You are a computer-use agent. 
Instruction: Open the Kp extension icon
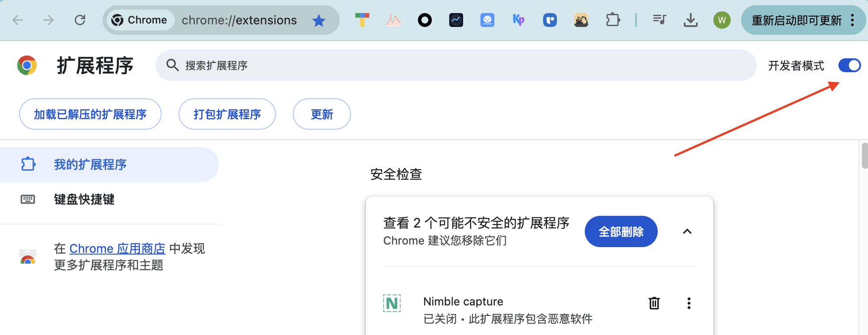tap(519, 20)
